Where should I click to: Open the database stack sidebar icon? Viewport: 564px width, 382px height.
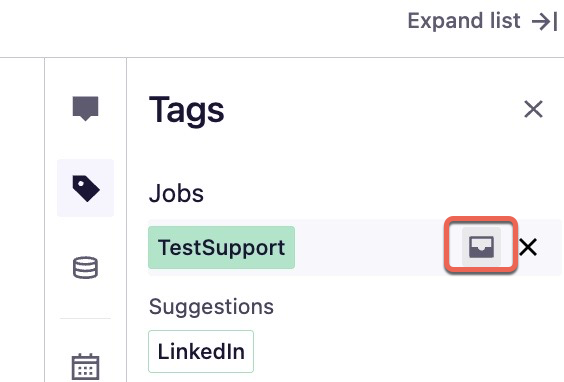[85, 268]
